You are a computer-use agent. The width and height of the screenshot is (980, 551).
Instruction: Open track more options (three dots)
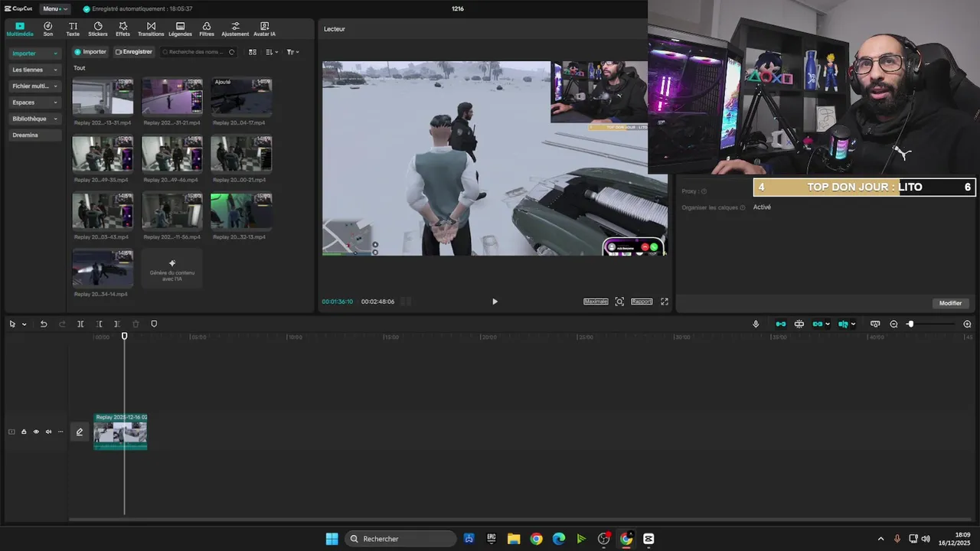pyautogui.click(x=60, y=432)
